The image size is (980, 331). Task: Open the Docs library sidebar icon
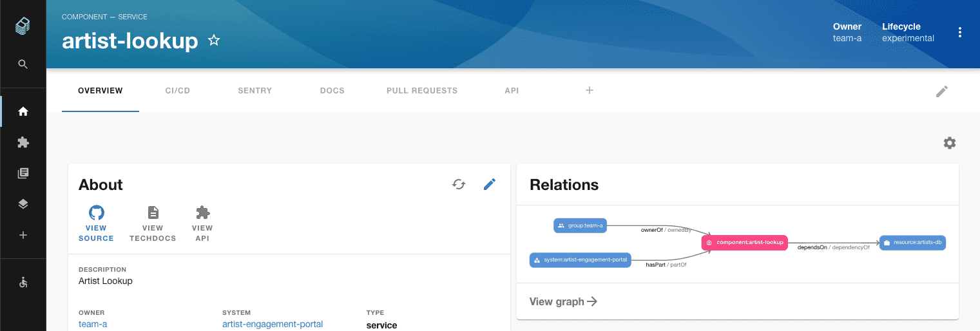click(x=23, y=173)
